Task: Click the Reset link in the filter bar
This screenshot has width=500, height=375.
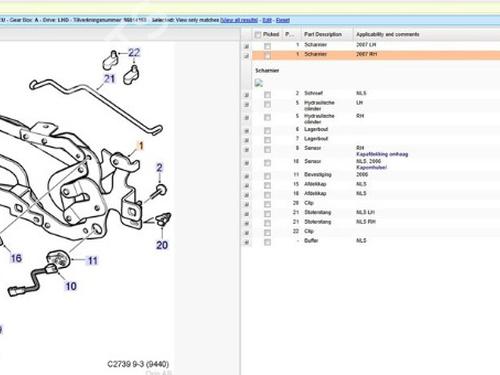Action: (x=283, y=20)
